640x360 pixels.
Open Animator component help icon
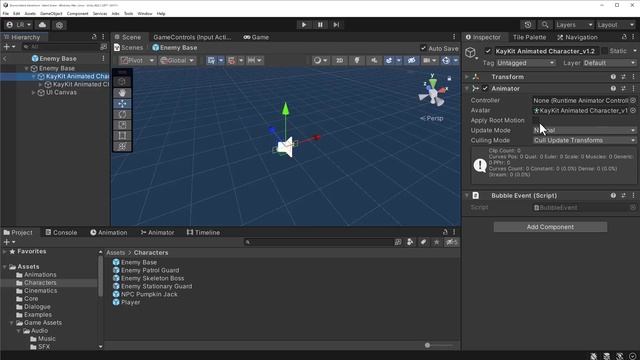[613, 89]
